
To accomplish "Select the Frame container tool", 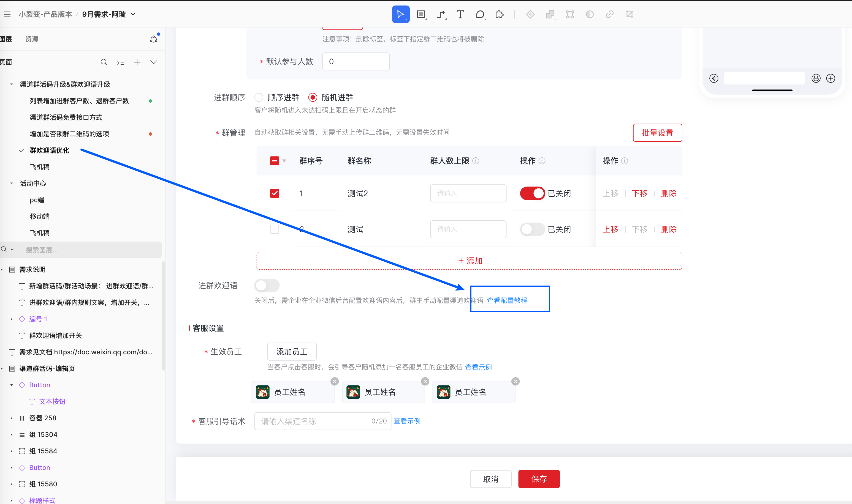I will tap(421, 14).
